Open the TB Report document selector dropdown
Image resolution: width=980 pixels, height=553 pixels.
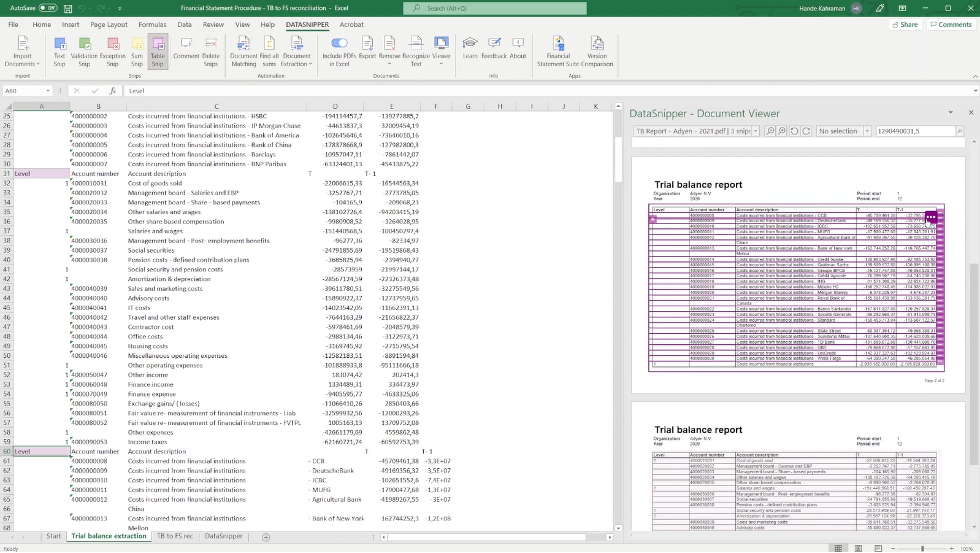pyautogui.click(x=756, y=131)
